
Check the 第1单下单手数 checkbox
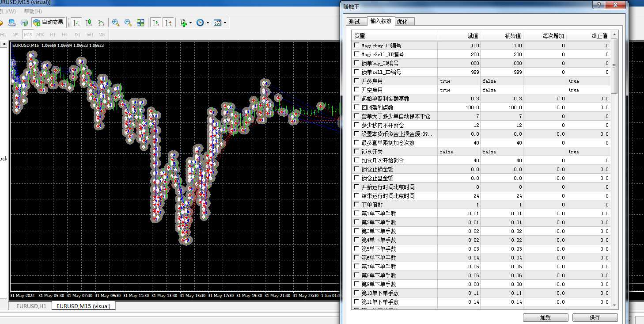[356, 213]
